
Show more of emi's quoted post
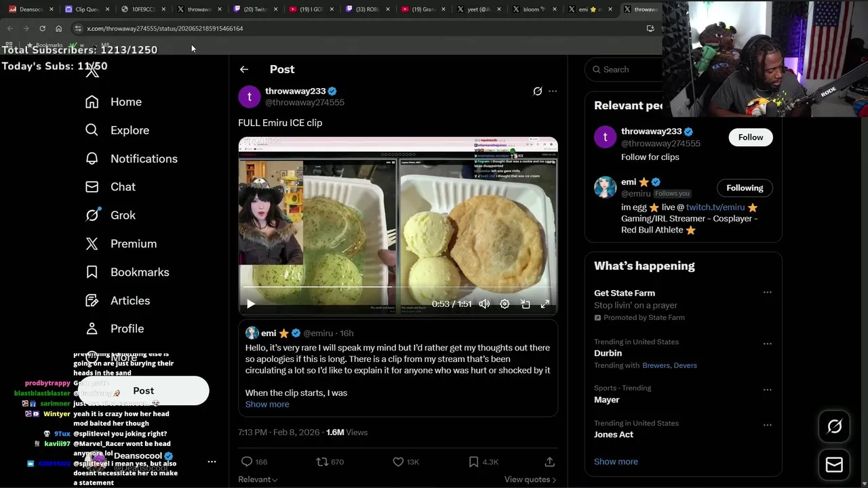pos(267,404)
